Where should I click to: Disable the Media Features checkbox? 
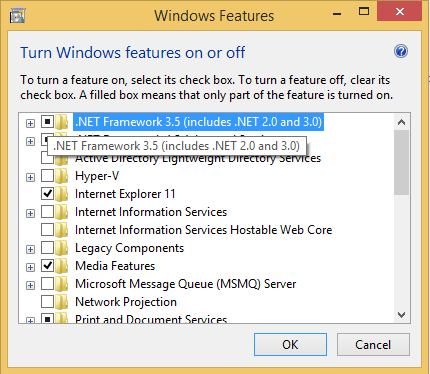[47, 266]
